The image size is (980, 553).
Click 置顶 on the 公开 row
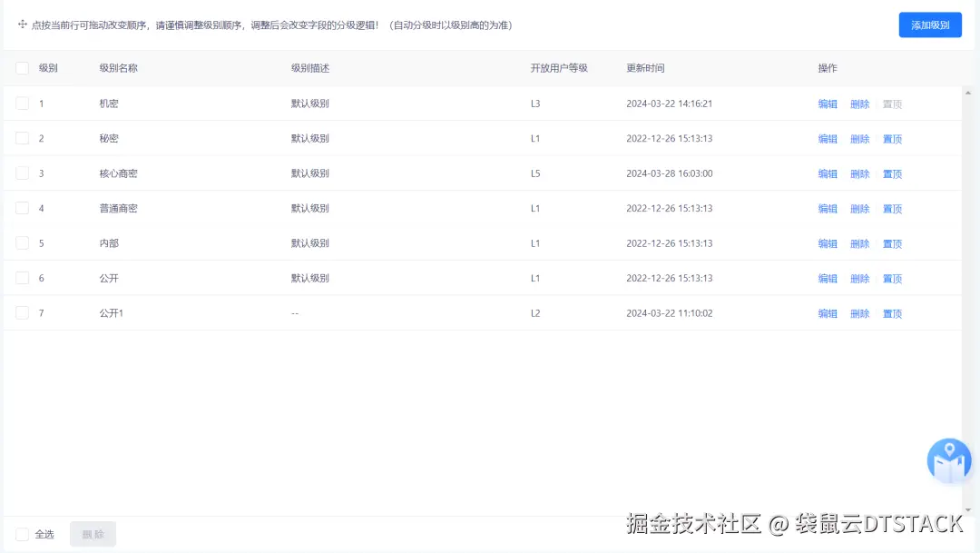[x=891, y=278]
